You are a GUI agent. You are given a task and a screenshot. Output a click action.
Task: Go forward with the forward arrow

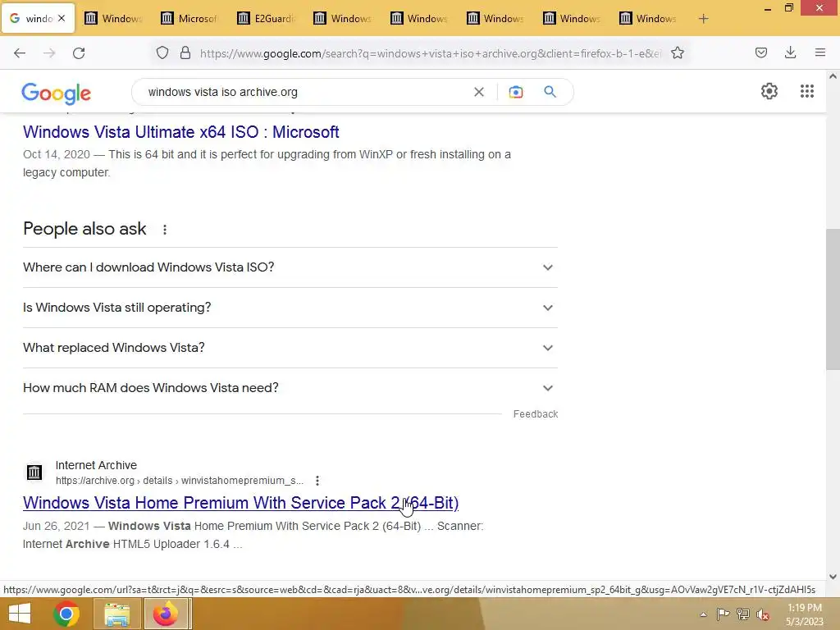tap(49, 53)
